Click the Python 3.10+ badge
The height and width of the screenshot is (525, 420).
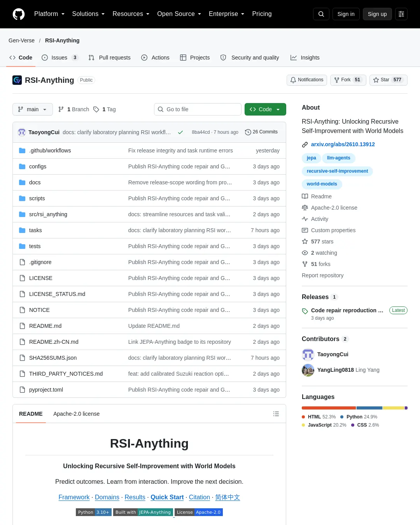pos(94,512)
